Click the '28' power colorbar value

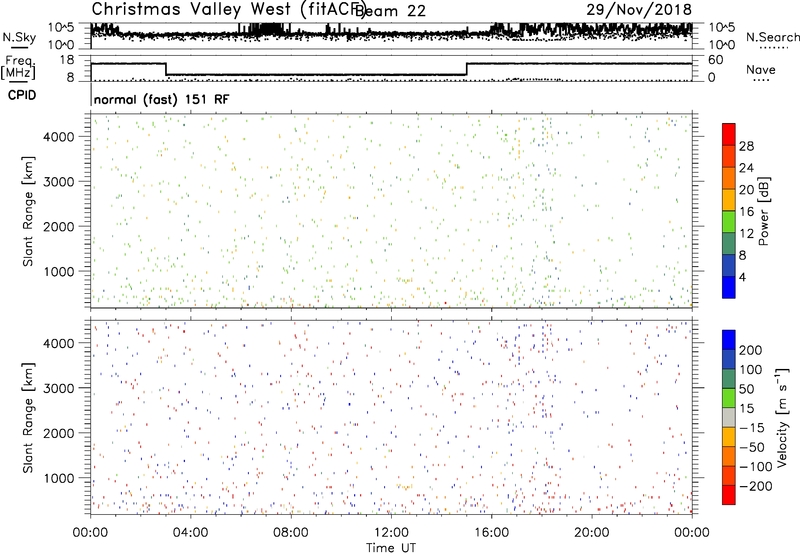(x=746, y=146)
